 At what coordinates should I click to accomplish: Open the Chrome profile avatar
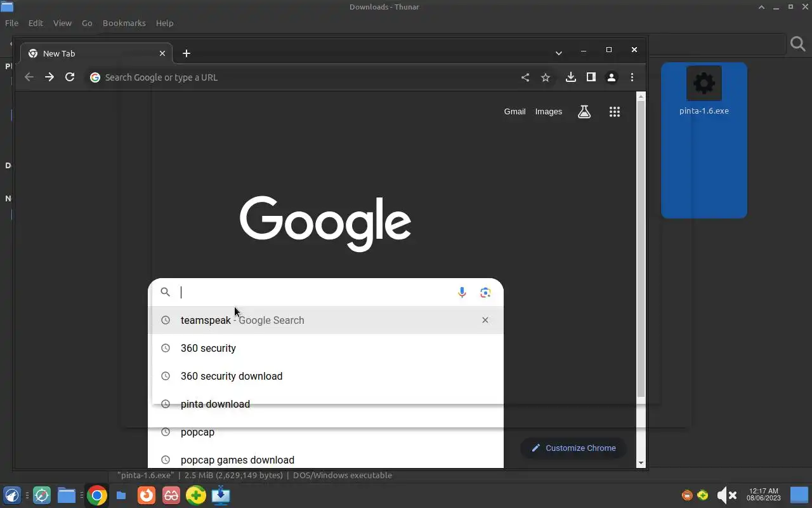(x=612, y=77)
